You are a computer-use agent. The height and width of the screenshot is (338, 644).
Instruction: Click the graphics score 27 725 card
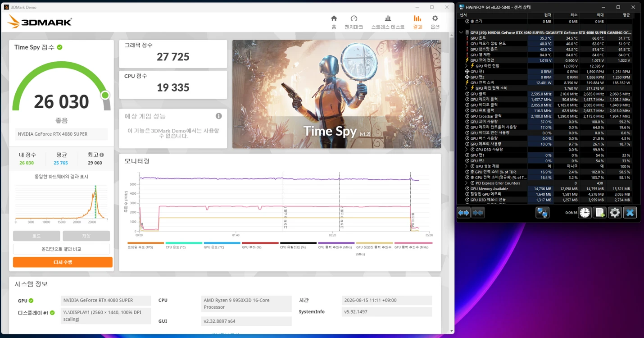click(173, 54)
